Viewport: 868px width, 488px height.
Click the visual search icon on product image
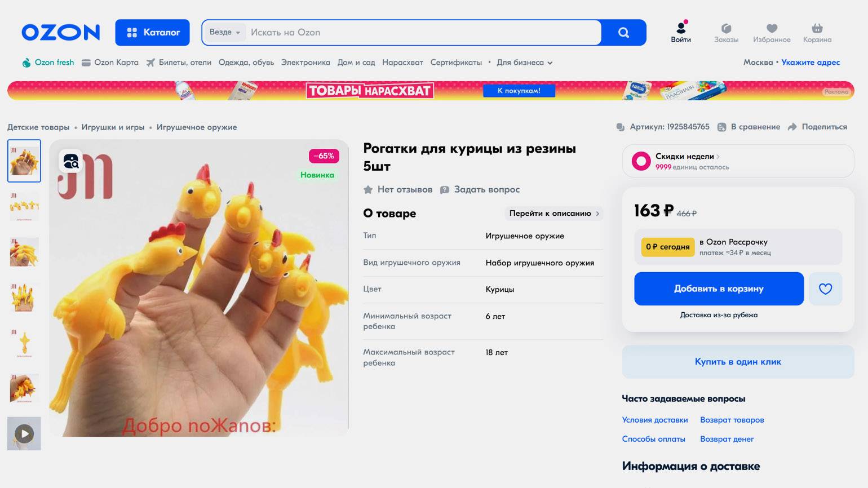71,162
